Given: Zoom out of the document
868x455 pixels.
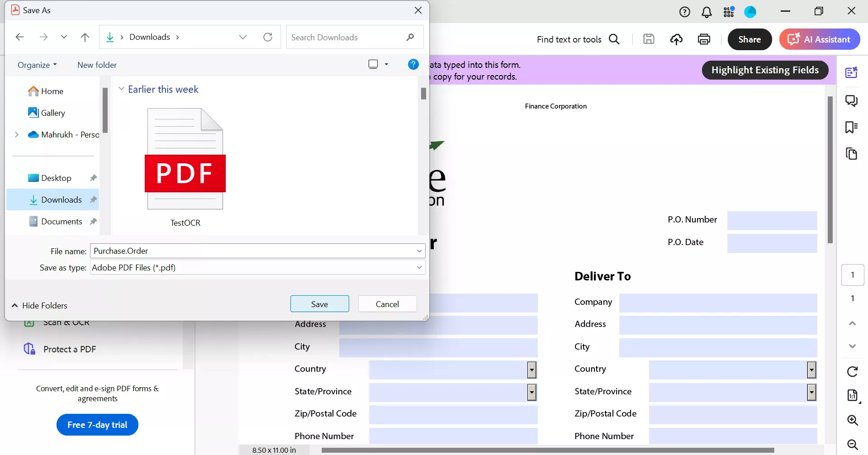Looking at the screenshot, I should 852,445.
